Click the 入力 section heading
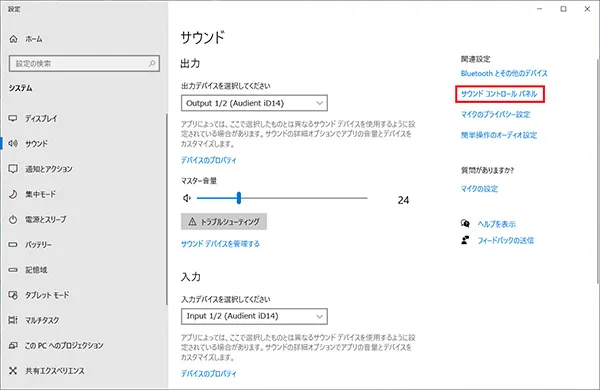 [191, 276]
